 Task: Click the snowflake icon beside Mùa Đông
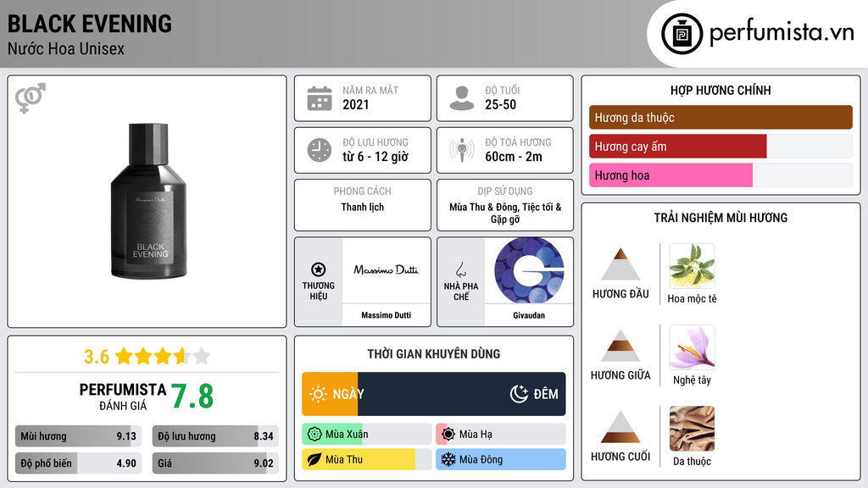click(448, 460)
